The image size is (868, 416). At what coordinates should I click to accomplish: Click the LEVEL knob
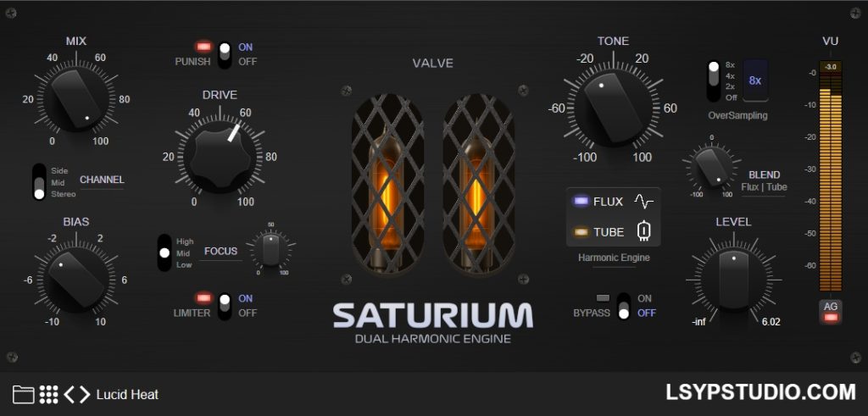734,280
